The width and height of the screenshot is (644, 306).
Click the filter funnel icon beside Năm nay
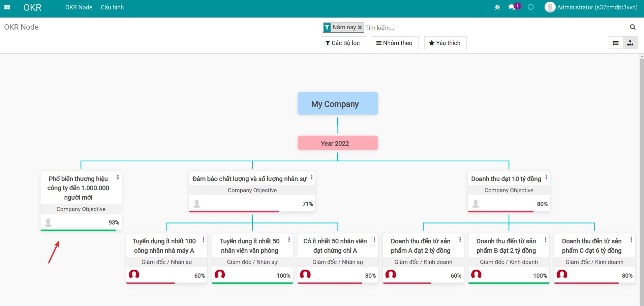click(327, 27)
